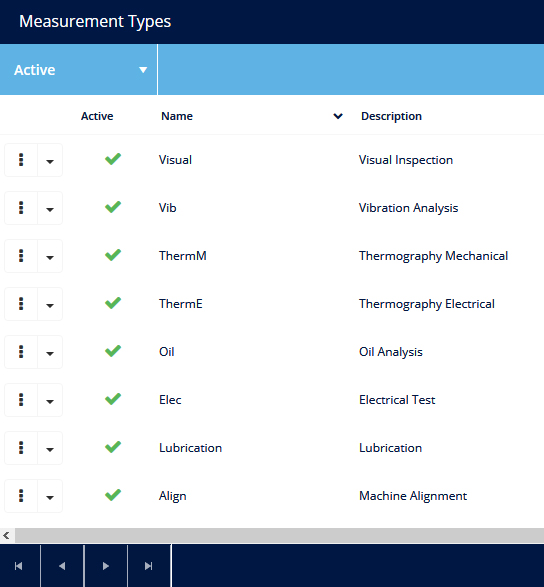Go to the first page of results
Viewport: 544px width, 587px height.
pos(19,566)
